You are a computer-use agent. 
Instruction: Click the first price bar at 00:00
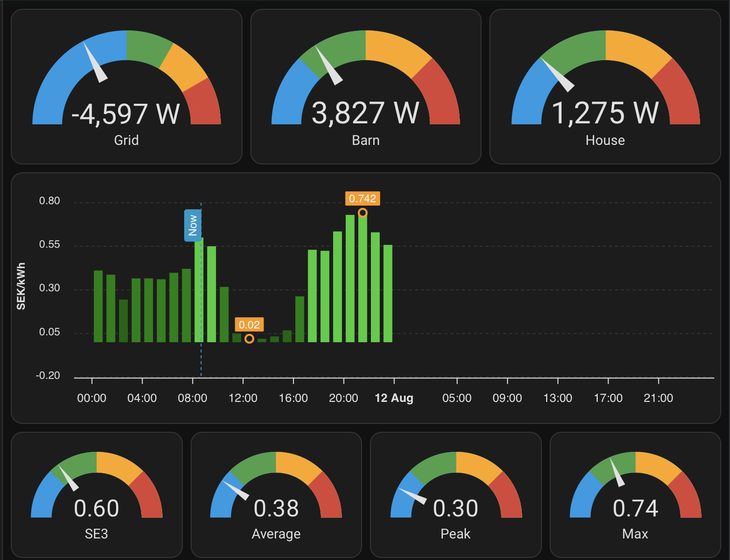(x=98, y=306)
